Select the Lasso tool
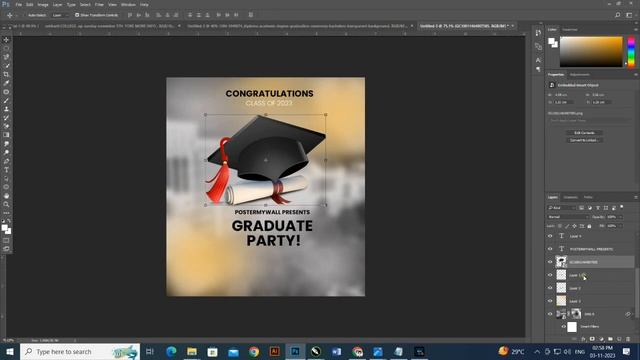Image resolution: width=640 pixels, height=360 pixels. coord(6,57)
